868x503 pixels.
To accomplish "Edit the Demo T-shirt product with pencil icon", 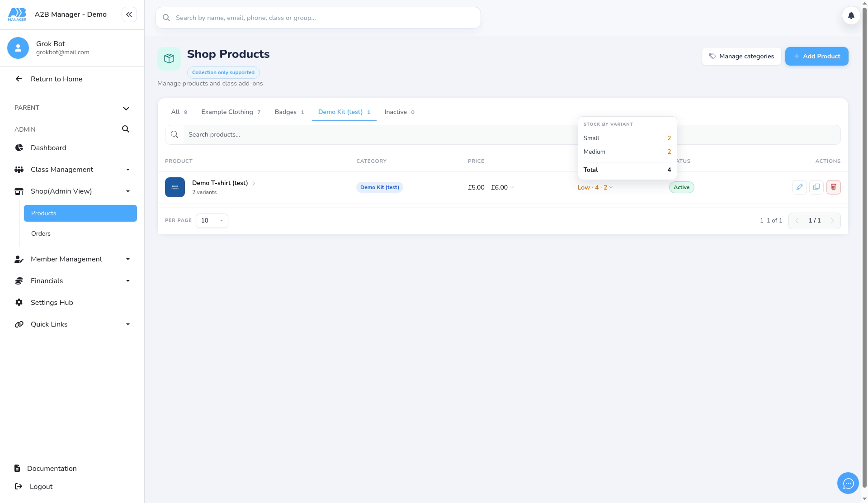I will (x=799, y=187).
